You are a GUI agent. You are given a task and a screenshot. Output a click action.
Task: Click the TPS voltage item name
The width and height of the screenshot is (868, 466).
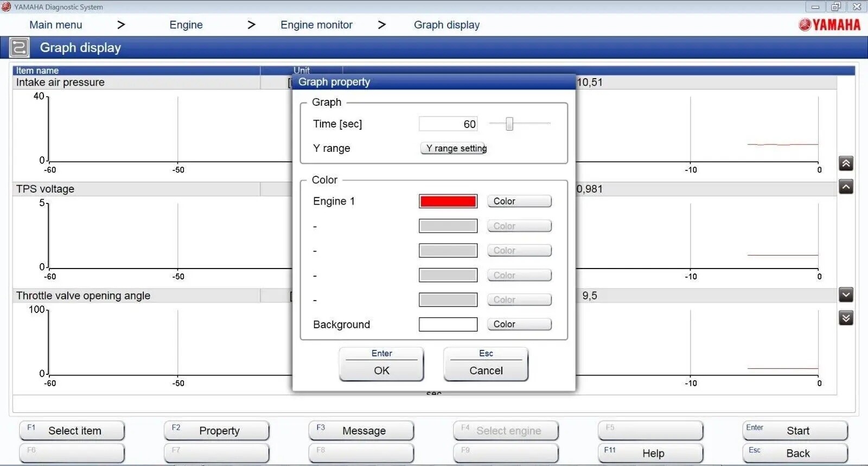(45, 189)
